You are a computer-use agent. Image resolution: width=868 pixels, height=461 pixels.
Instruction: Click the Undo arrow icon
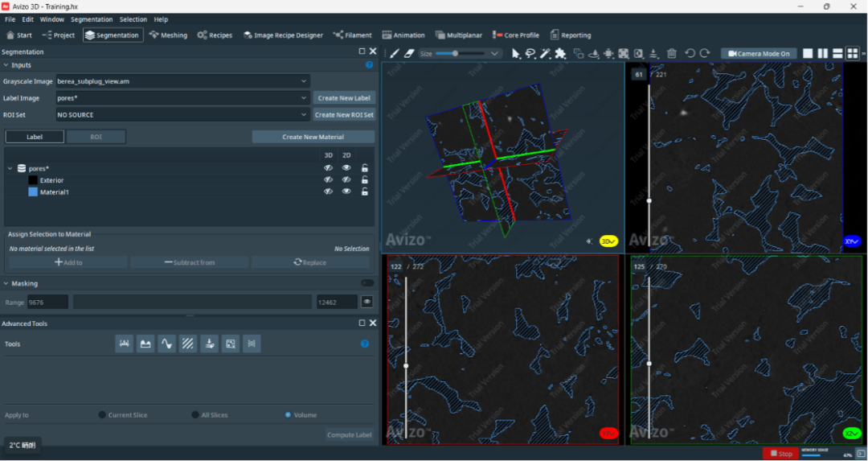[x=690, y=54]
